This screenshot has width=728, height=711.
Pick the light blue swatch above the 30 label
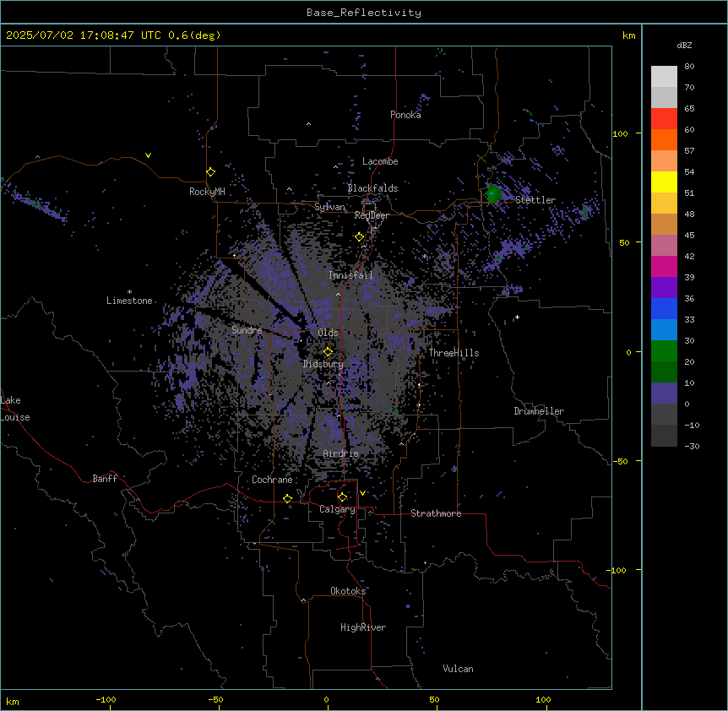[664, 330]
